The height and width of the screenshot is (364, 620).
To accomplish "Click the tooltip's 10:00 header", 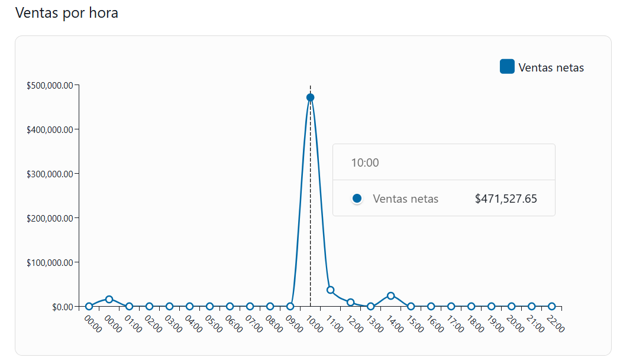I will pyautogui.click(x=365, y=162).
